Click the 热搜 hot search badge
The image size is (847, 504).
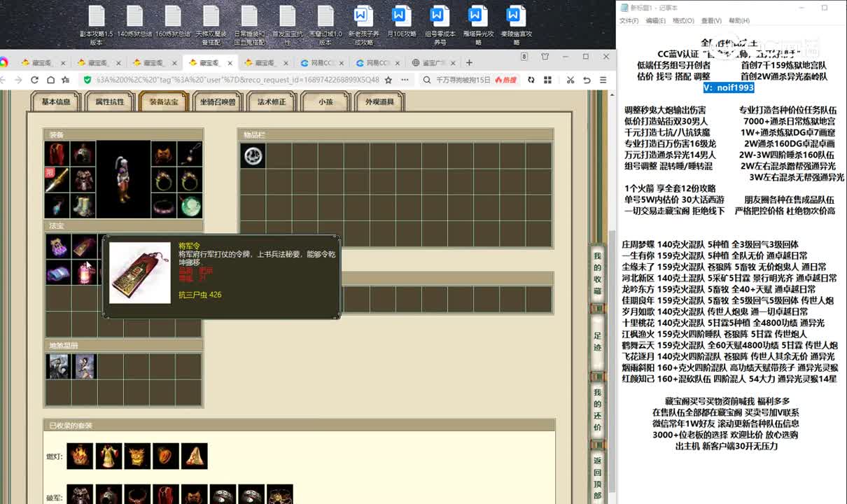coord(505,80)
